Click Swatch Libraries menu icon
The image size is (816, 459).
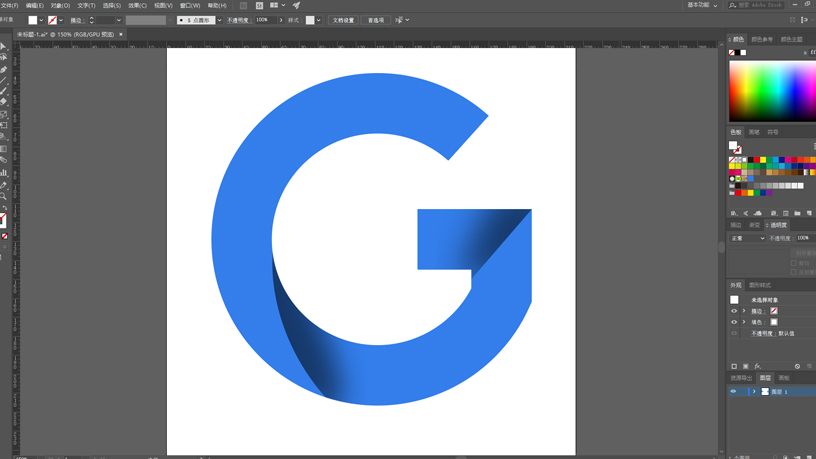coord(734,213)
